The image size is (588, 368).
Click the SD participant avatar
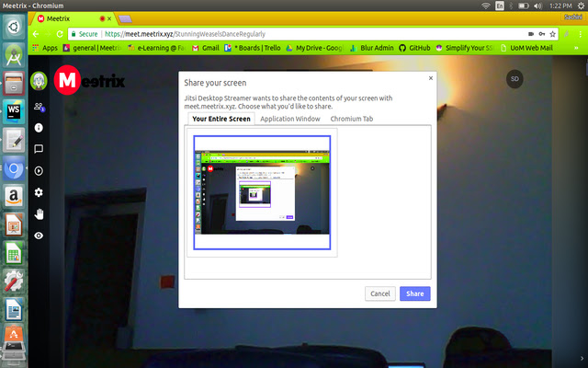pos(514,79)
